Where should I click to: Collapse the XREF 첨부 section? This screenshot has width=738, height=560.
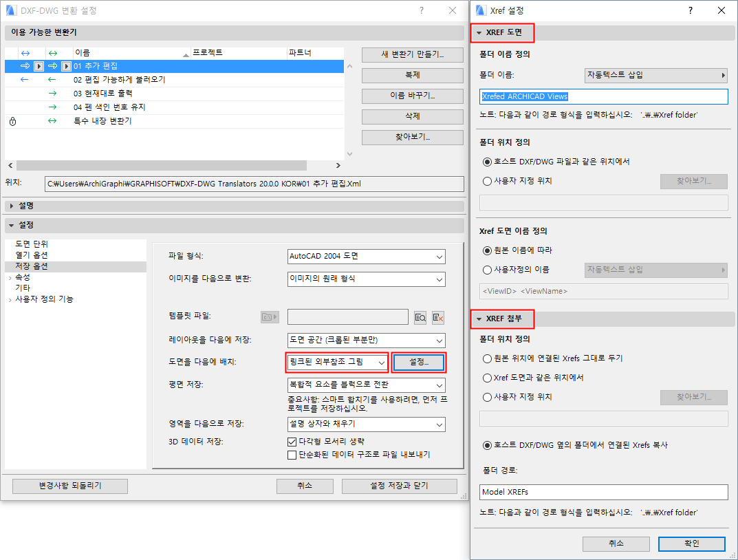[x=479, y=319]
